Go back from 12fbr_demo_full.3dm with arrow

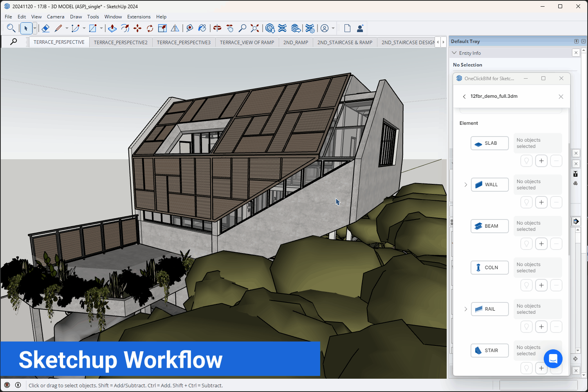tap(464, 97)
